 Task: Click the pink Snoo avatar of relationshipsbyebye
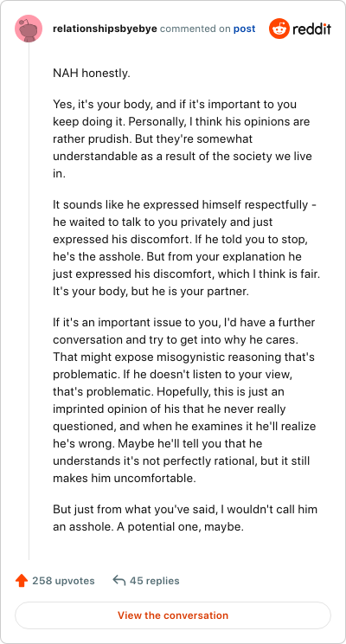pos(29,29)
